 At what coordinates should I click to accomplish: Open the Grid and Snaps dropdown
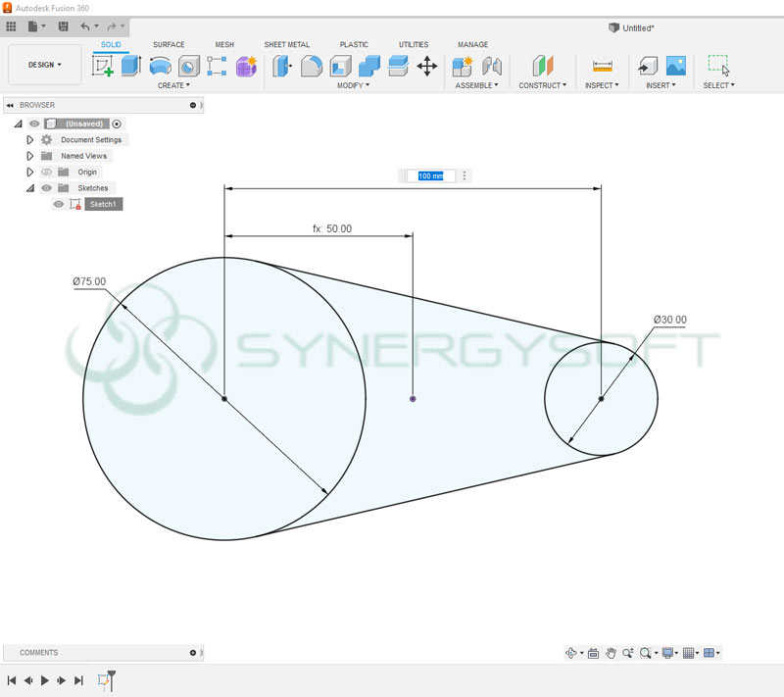pyautogui.click(x=689, y=652)
